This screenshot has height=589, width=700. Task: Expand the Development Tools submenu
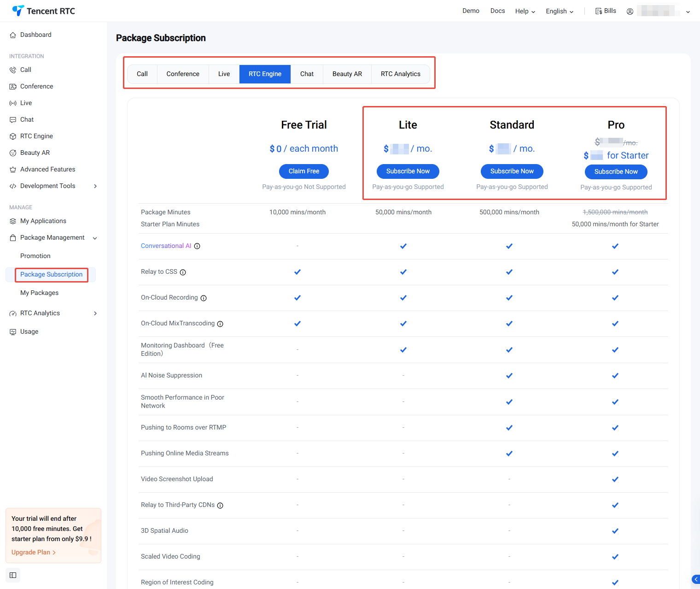pos(95,186)
